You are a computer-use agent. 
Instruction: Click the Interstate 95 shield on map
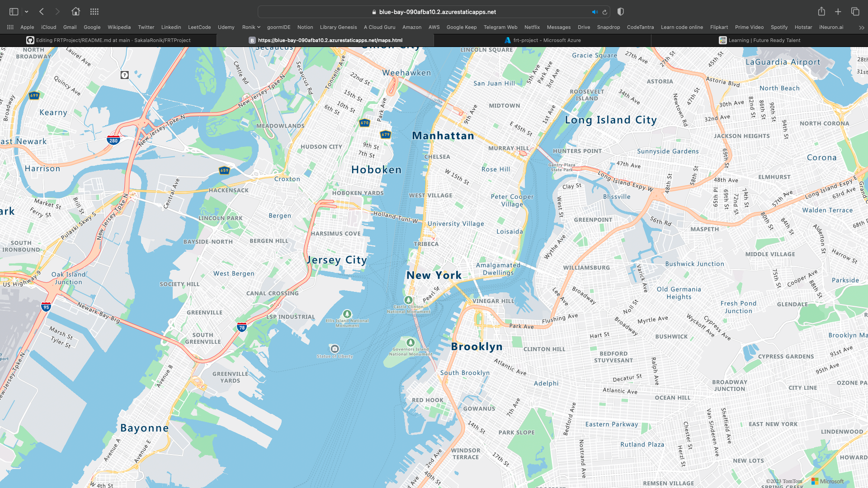tap(46, 306)
